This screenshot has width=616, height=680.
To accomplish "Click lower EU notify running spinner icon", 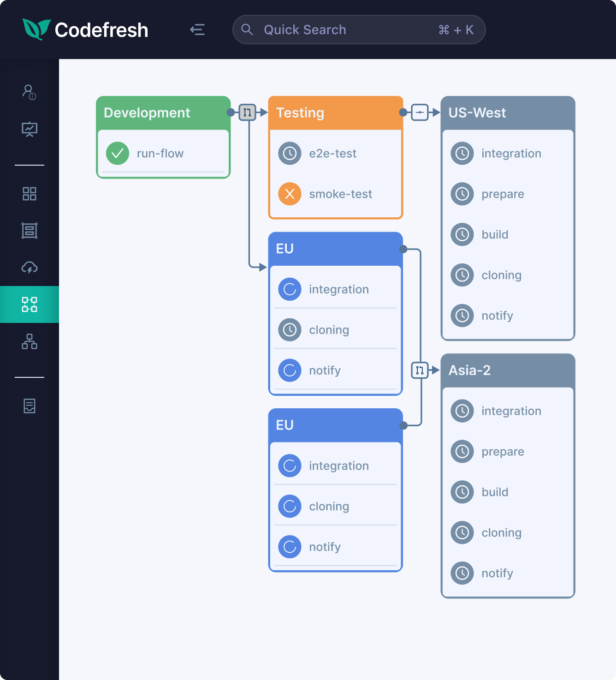I will [290, 547].
